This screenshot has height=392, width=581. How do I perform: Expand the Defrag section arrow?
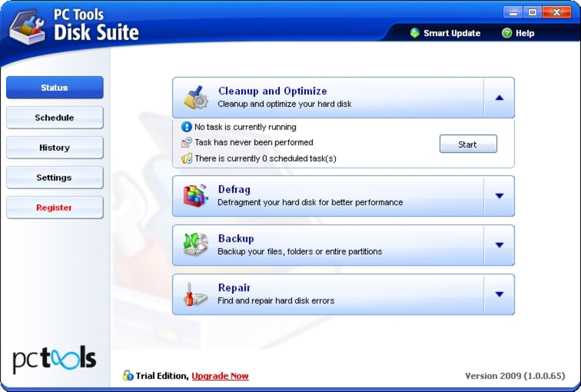coord(499,196)
